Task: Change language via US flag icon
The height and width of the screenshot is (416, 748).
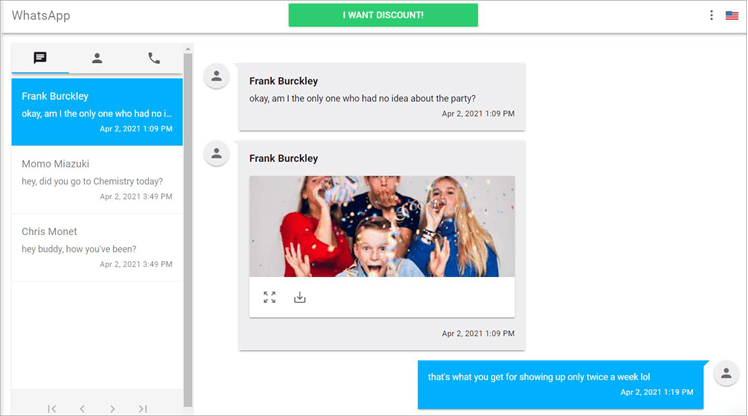Action: [x=732, y=16]
